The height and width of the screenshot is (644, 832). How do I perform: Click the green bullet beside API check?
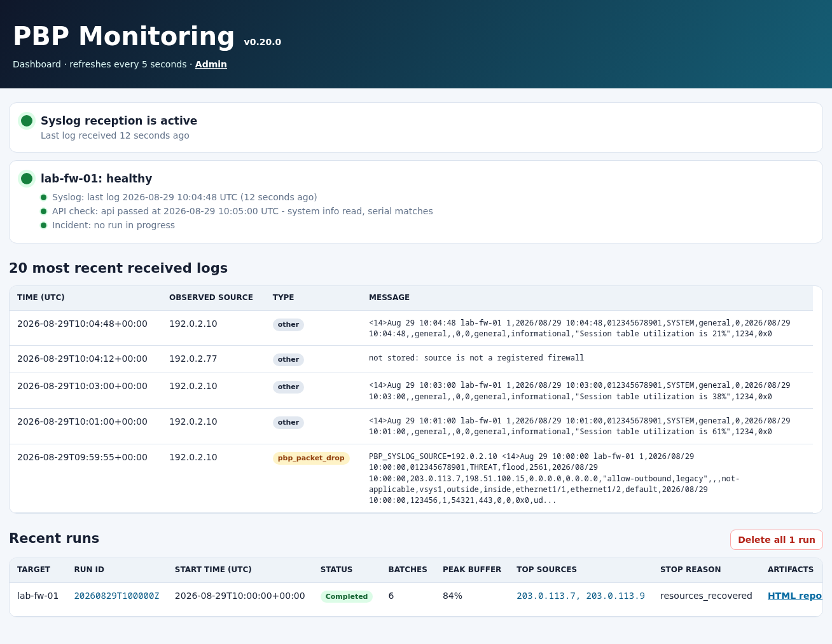[44, 211]
